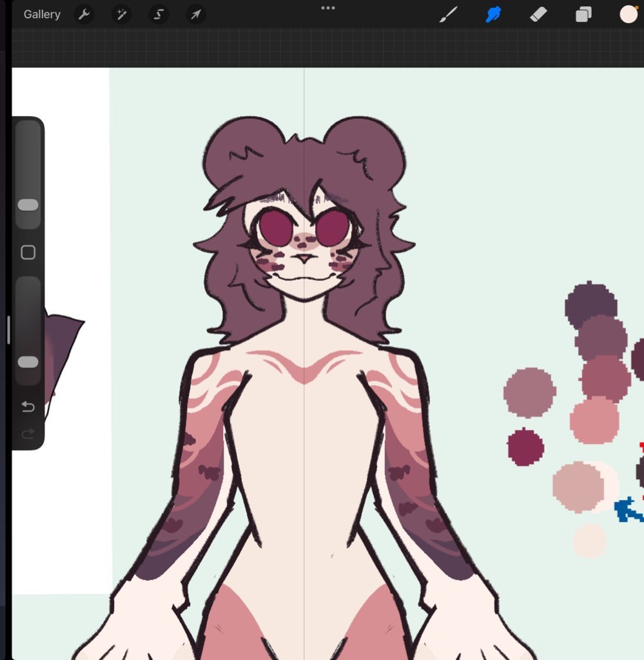644x660 pixels.
Task: Tap the square Modify button in sidebar
Action: click(28, 252)
